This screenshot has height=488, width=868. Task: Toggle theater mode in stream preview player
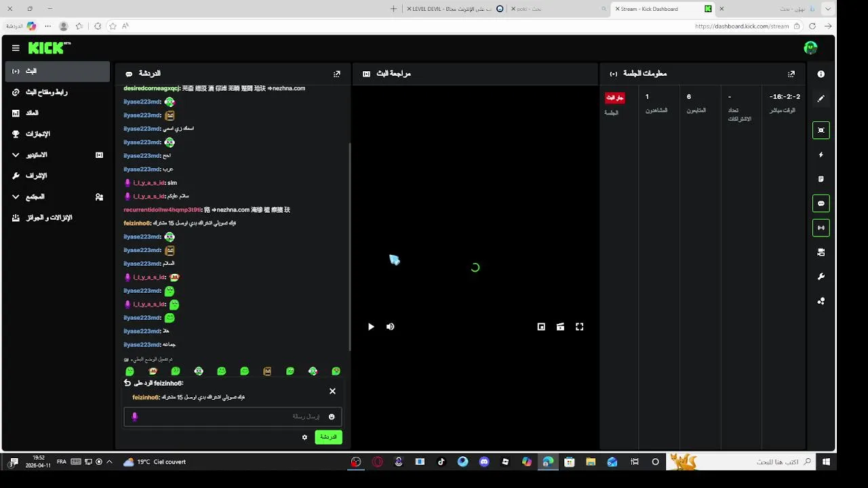[x=560, y=327]
